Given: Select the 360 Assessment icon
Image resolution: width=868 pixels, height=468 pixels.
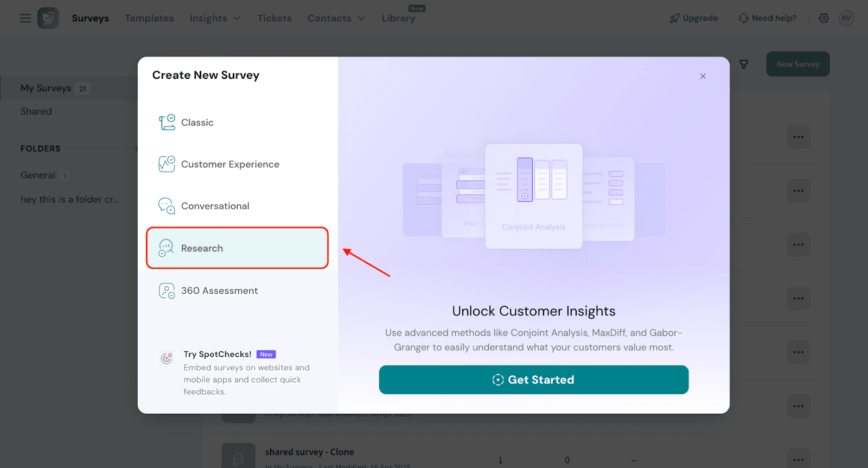Looking at the screenshot, I should point(167,291).
